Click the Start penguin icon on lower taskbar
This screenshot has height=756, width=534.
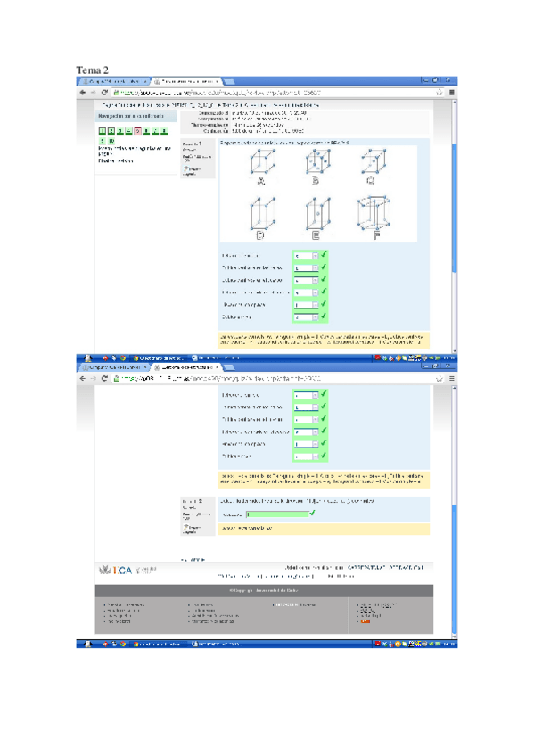(x=87, y=644)
